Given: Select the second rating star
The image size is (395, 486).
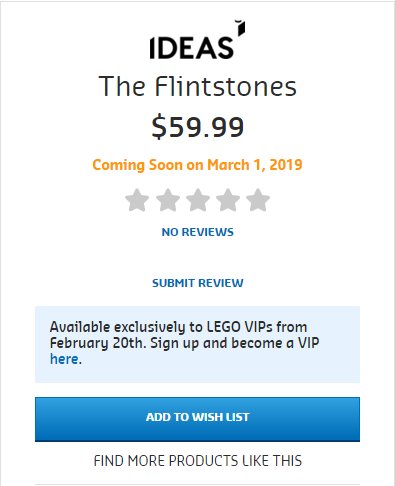Looking at the screenshot, I should tap(168, 200).
